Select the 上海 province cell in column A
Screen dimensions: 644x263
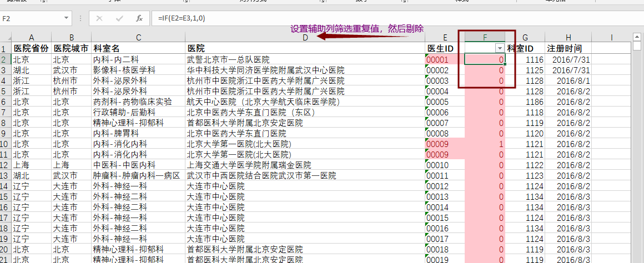32,165
